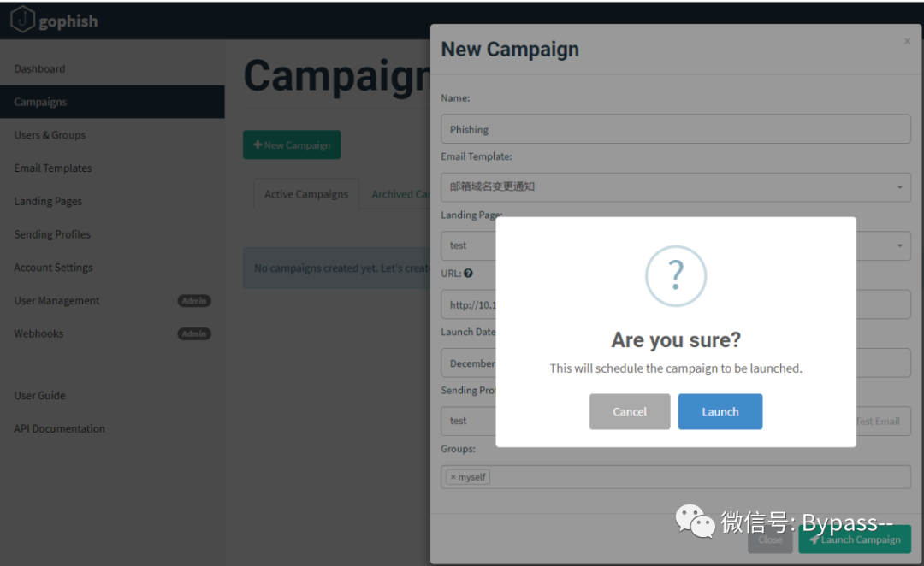The image size is (924, 566).
Task: Switch to Active Campaigns tab
Action: [306, 194]
